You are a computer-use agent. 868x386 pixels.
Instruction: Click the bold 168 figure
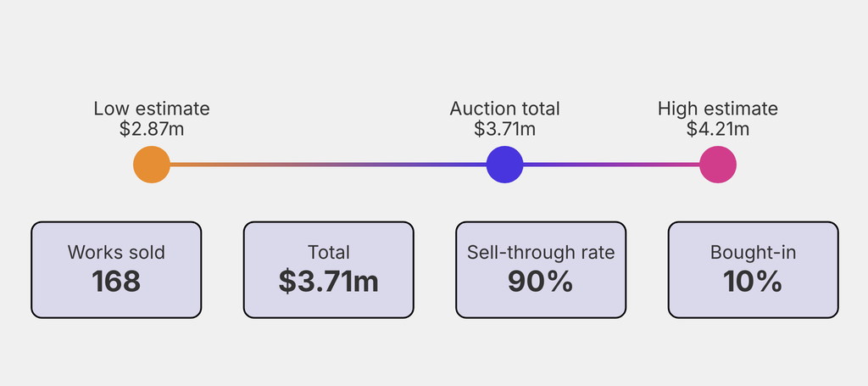[x=116, y=282]
